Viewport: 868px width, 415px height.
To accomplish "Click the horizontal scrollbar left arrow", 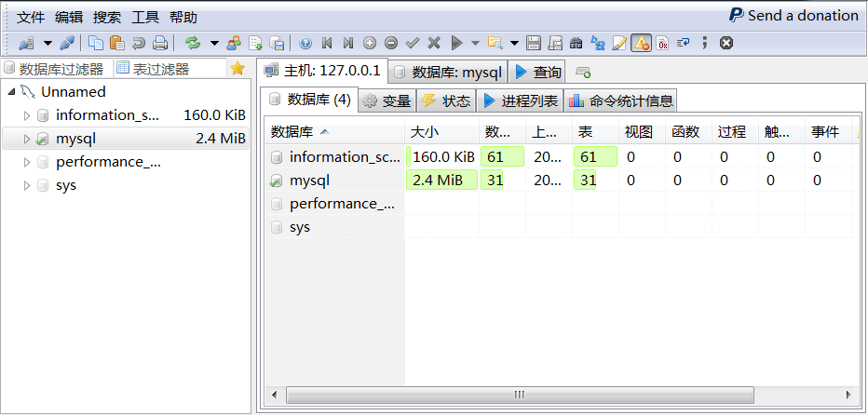I will point(274,395).
